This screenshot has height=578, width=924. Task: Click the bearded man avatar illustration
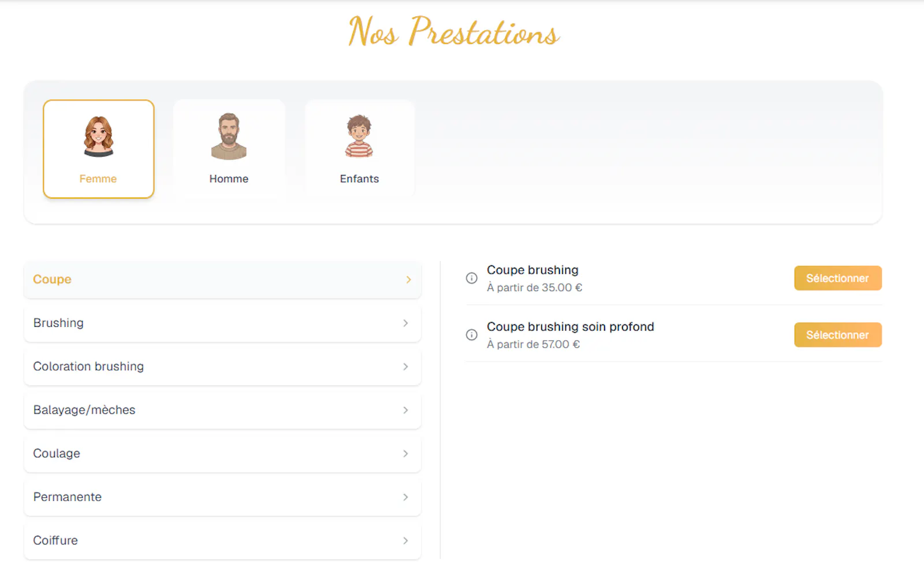click(229, 136)
